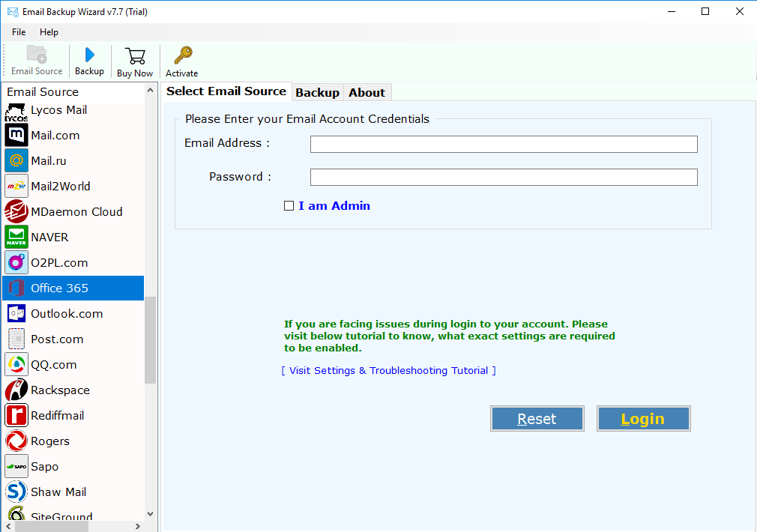Switch to the Backup tab

[317, 92]
